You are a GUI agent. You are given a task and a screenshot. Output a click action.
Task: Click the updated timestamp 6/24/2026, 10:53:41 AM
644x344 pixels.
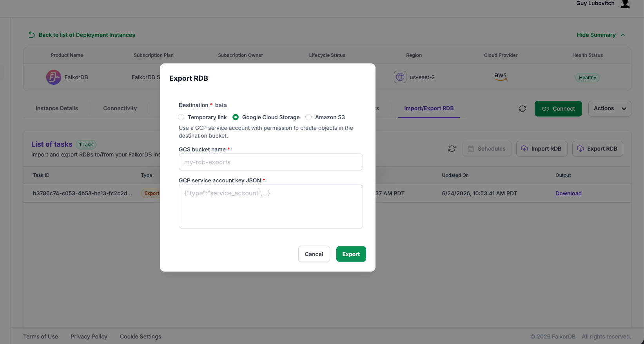pos(479,193)
